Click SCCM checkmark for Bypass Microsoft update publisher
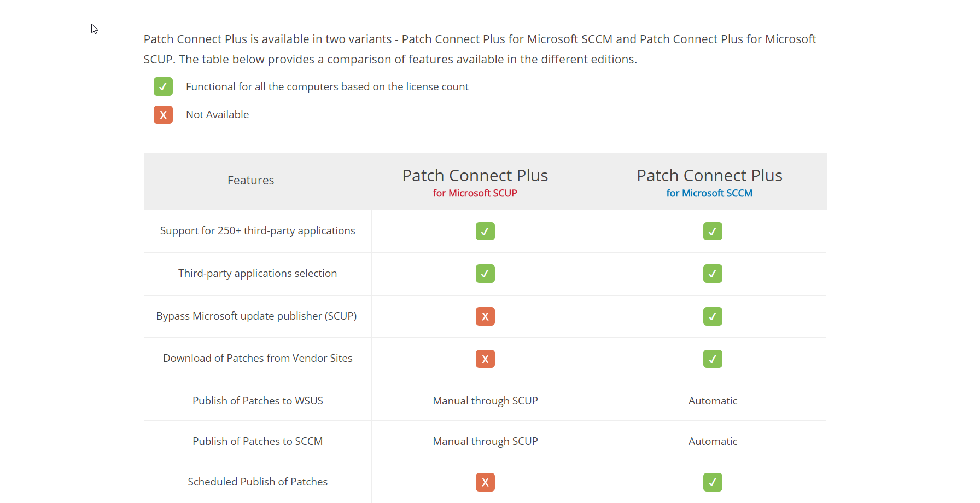This screenshot has width=980, height=503. [x=713, y=316]
